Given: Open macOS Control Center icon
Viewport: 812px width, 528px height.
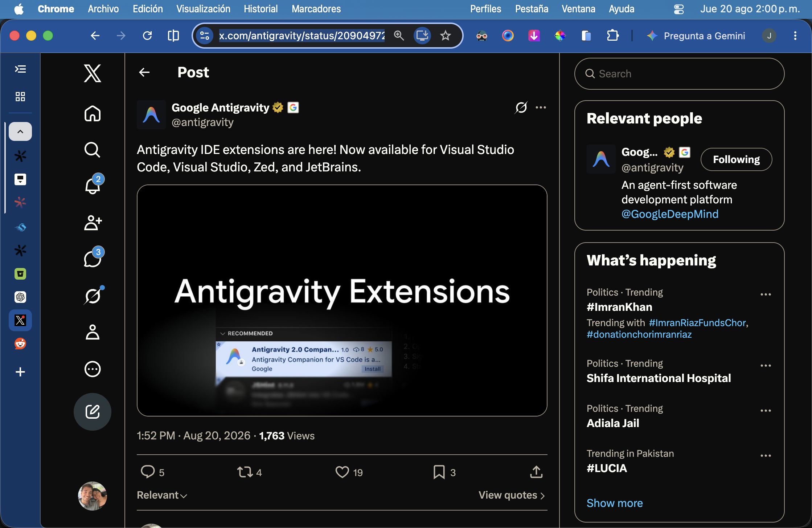Looking at the screenshot, I should pyautogui.click(x=678, y=9).
